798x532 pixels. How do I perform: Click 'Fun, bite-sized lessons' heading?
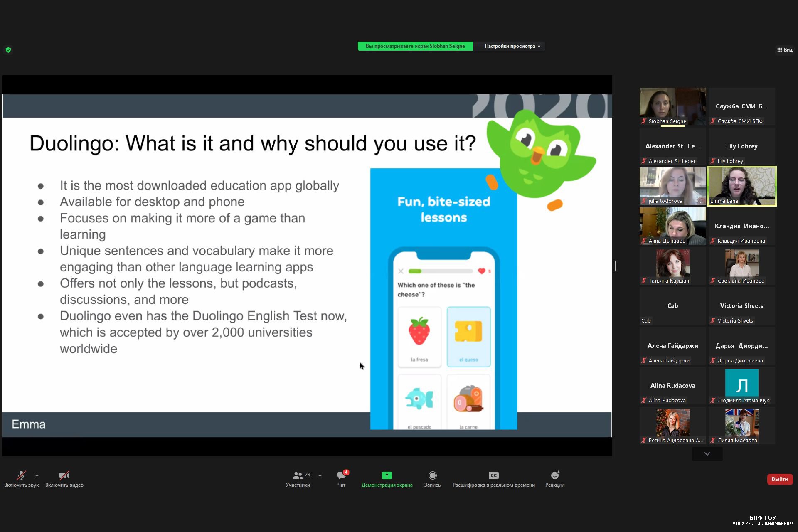click(x=444, y=209)
